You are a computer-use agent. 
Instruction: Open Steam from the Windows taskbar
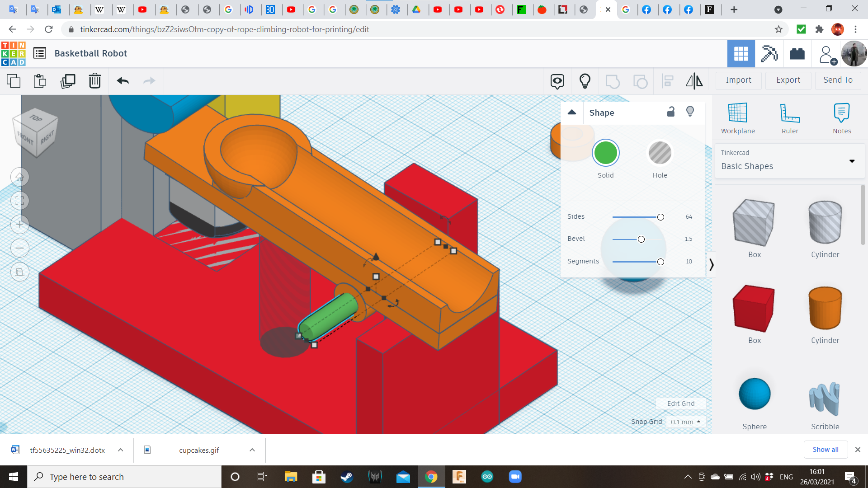coord(347,477)
